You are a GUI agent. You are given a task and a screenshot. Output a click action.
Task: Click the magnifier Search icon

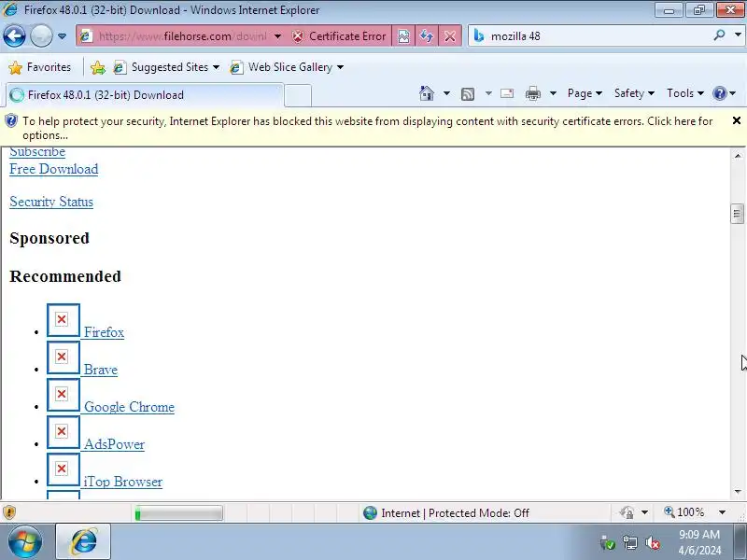point(719,35)
